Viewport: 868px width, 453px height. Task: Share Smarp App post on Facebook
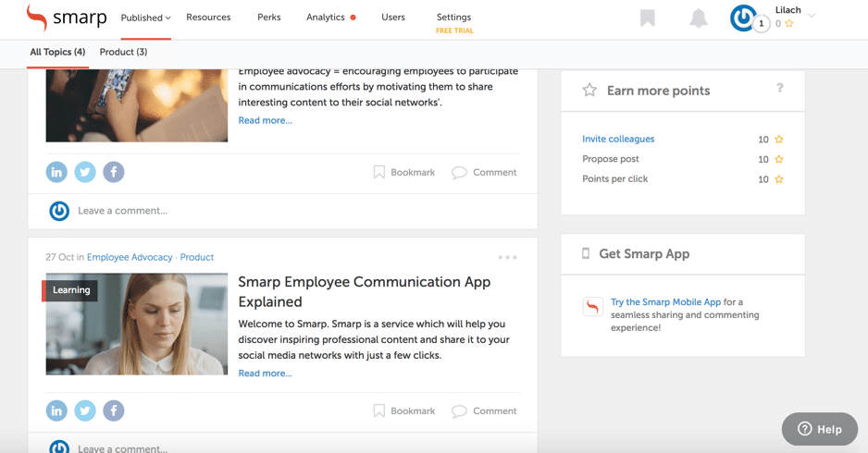click(114, 410)
